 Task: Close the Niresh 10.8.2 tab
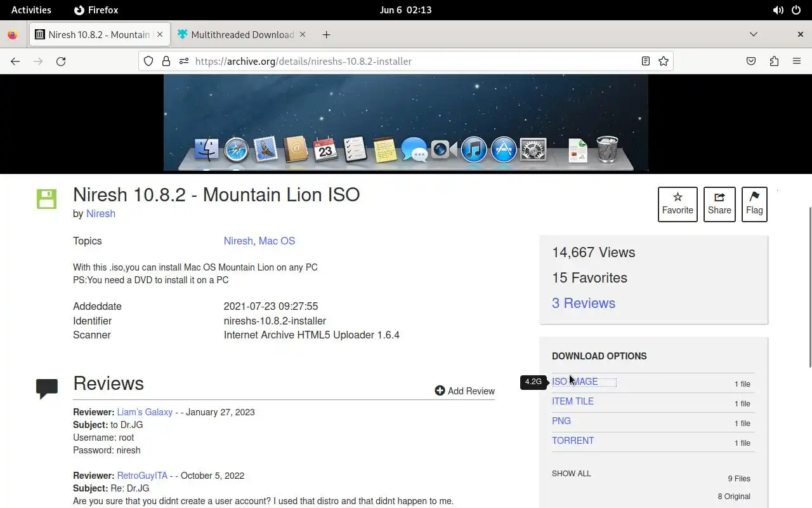pos(160,35)
